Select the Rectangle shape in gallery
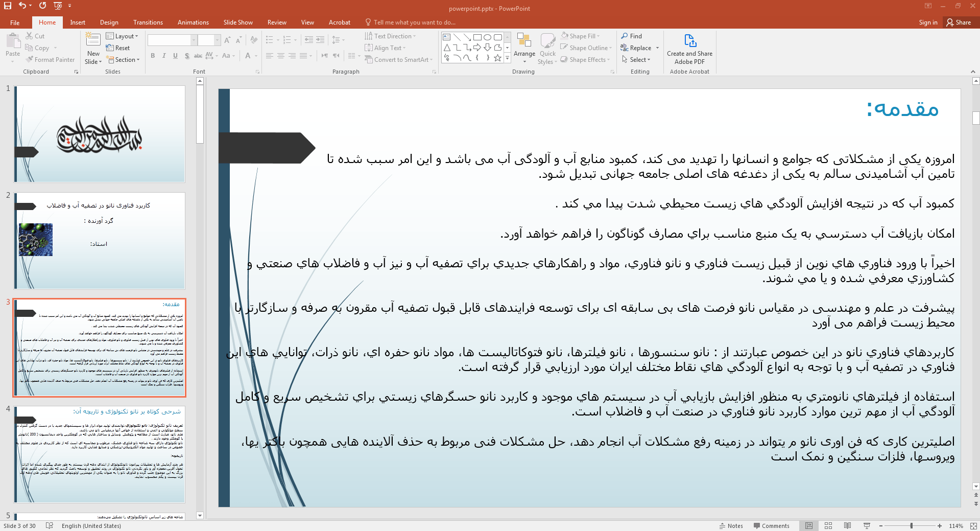 click(x=477, y=37)
